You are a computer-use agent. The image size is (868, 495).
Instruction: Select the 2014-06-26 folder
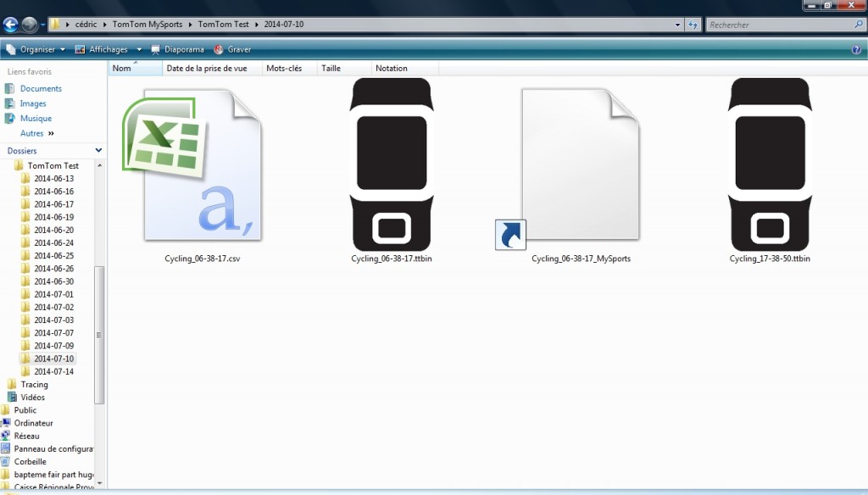pyautogui.click(x=53, y=269)
